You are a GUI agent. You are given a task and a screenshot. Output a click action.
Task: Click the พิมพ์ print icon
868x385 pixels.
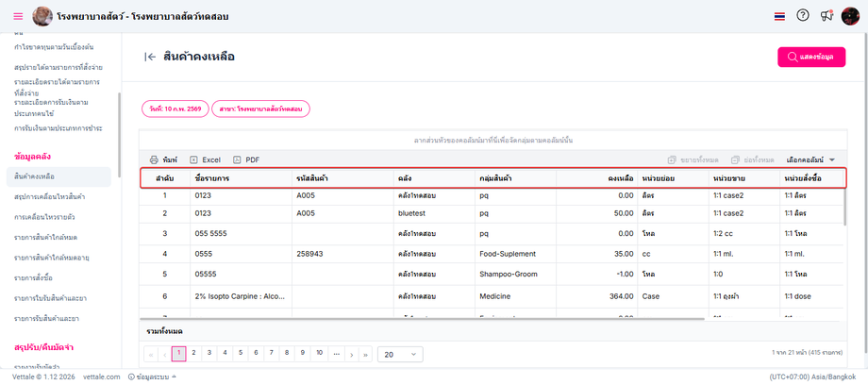click(155, 160)
